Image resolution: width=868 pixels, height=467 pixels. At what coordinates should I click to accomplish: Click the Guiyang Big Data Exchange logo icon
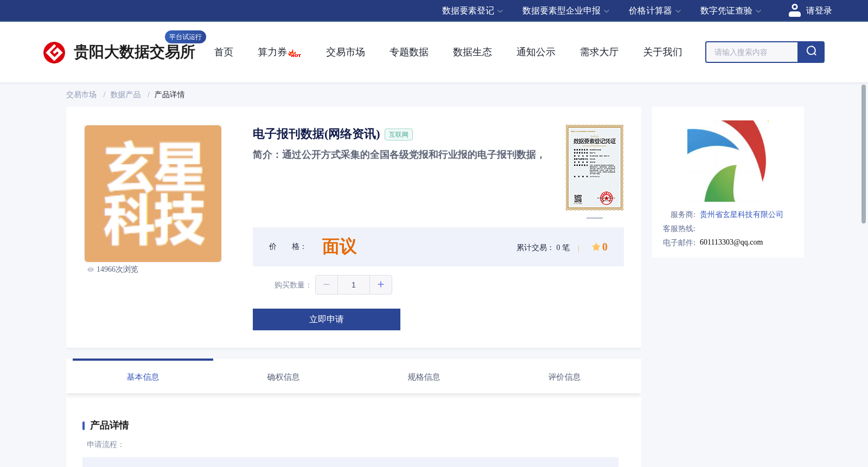(54, 53)
